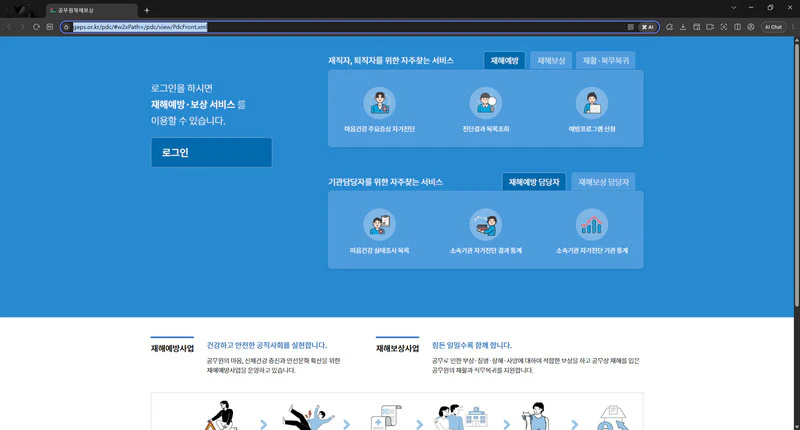800x430 pixels.
Task: Click the medical document illustration in process flow
Action: click(386, 418)
